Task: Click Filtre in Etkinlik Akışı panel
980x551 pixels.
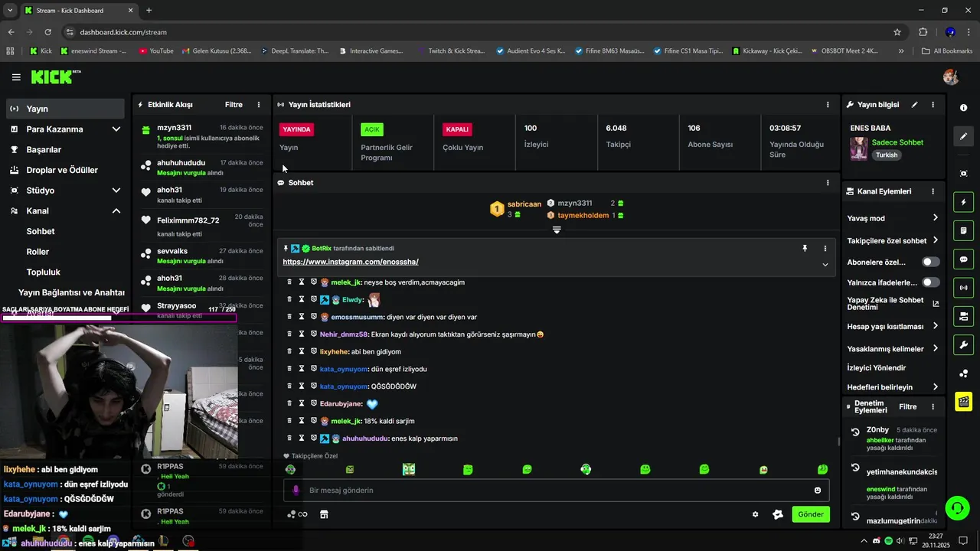Action: point(234,105)
